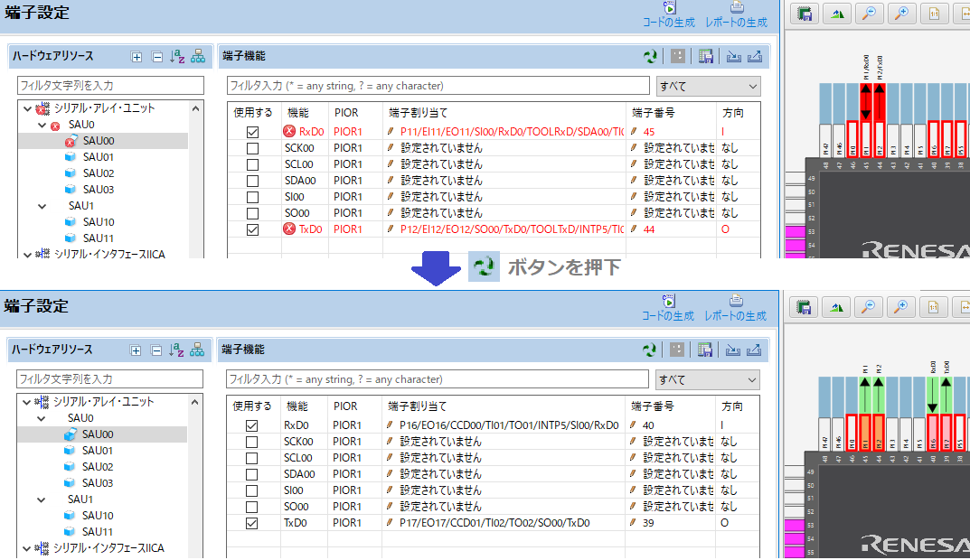
Task: Select SAU10 in the lower hardware tree
Action: (x=98, y=516)
